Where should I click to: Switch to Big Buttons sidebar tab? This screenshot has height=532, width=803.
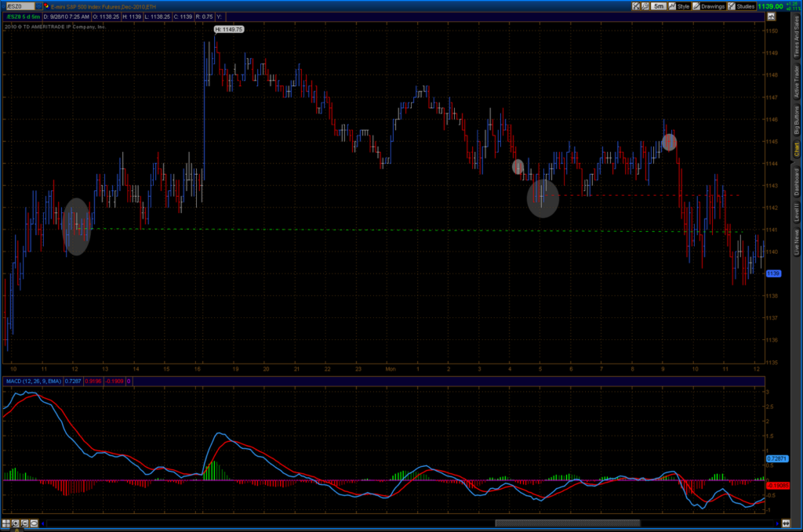797,123
